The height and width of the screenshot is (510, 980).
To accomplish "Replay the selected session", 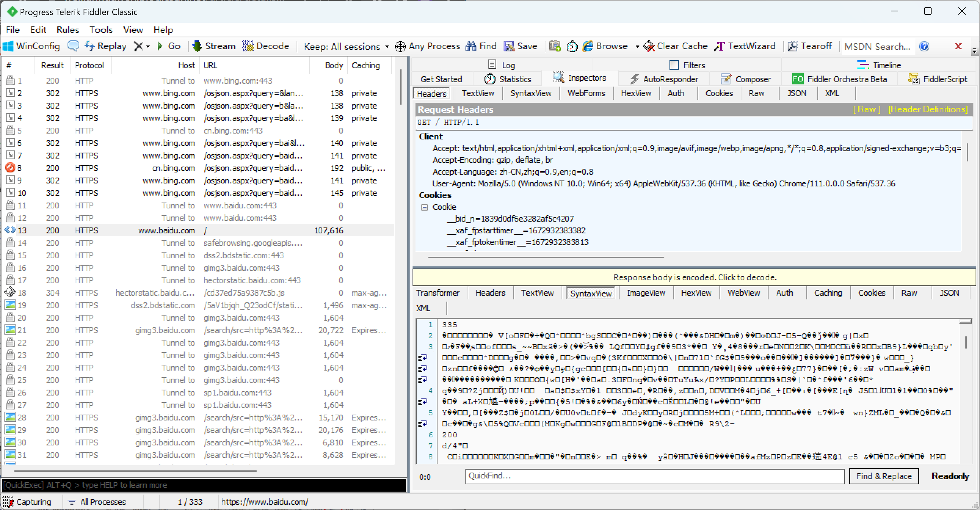I will click(x=105, y=46).
